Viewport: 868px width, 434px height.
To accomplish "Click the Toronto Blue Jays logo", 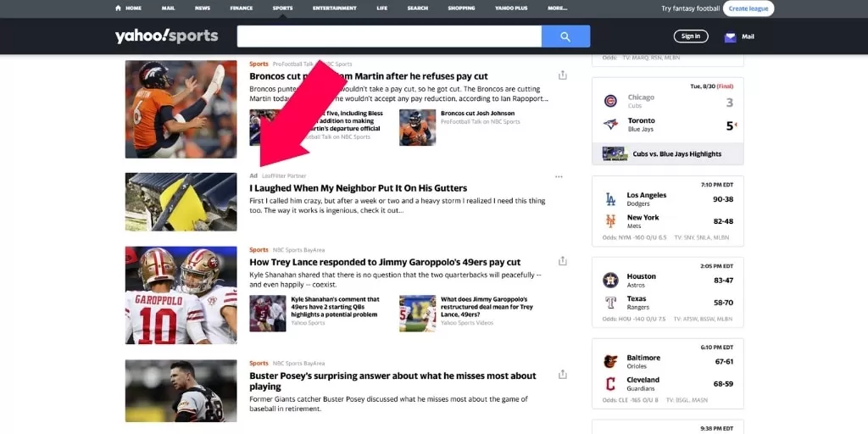I will point(610,125).
